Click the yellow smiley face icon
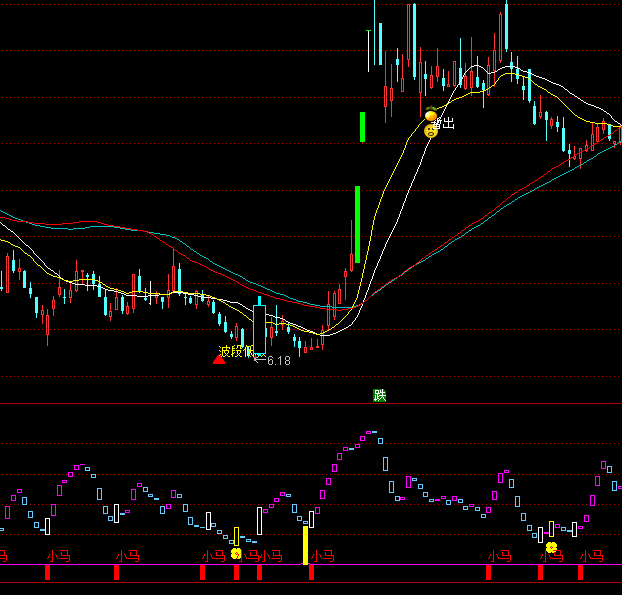The image size is (622, 595). 430,131
